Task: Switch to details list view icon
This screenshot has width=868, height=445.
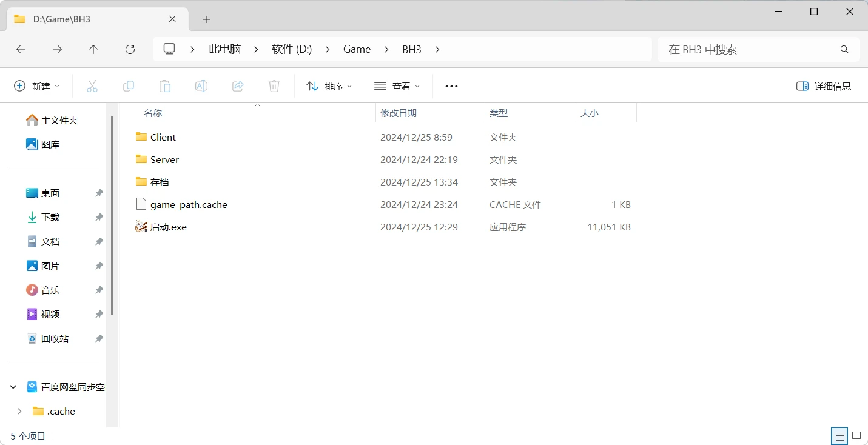Action: pos(839,435)
